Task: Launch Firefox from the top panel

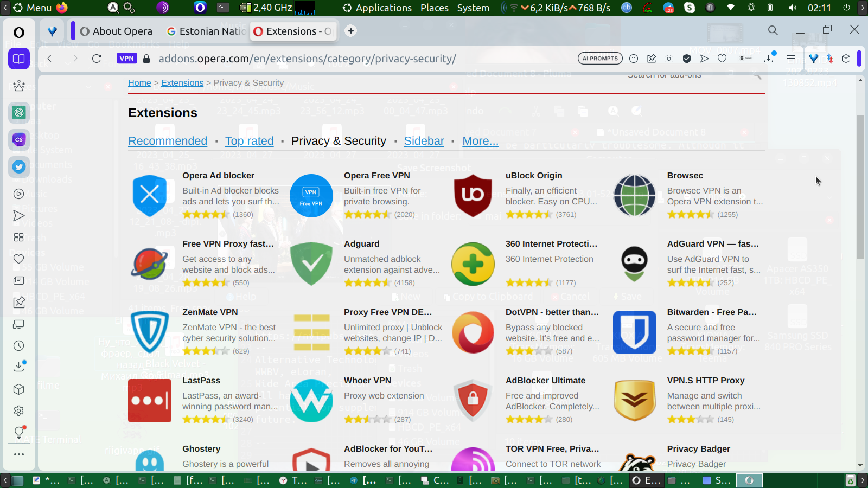Action: (x=62, y=8)
